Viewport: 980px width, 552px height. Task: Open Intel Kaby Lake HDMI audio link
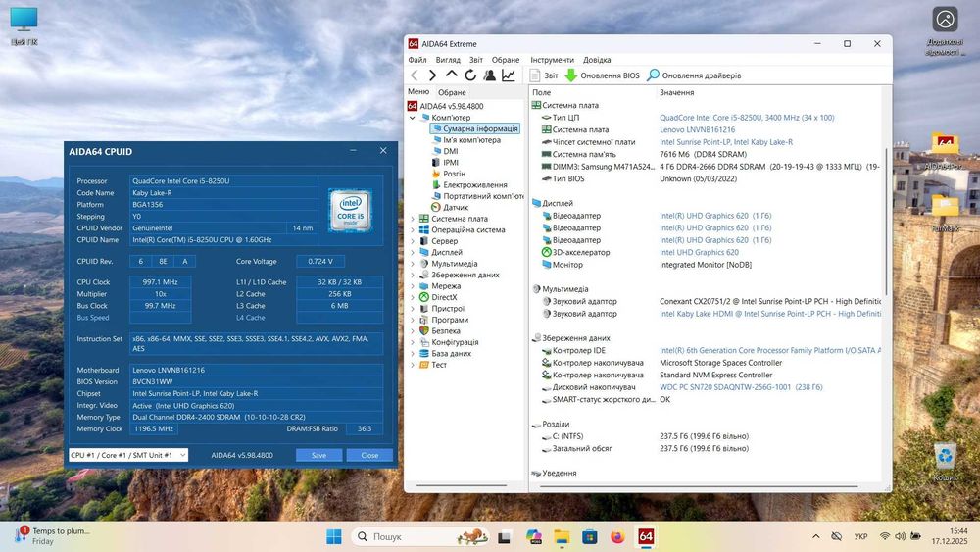(x=770, y=314)
